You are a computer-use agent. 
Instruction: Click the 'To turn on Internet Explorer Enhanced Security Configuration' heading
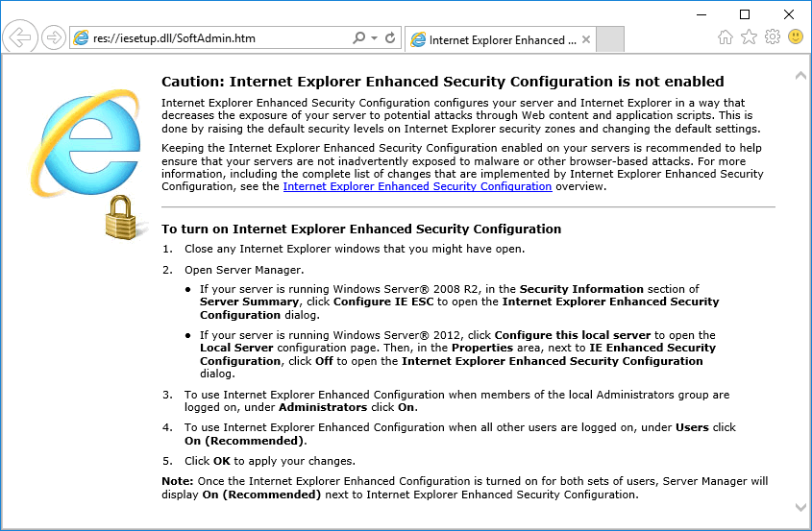[361, 229]
